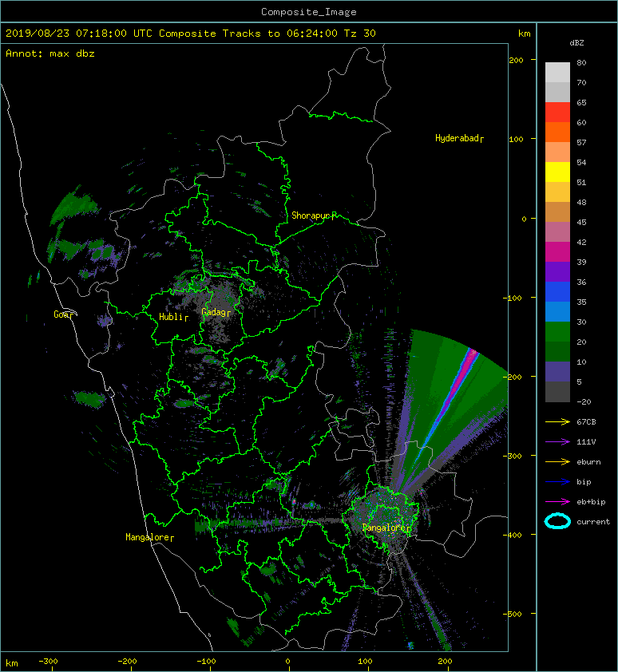Click the green echo patch northwest of Goa
The width and height of the screenshot is (618, 672).
click(x=73, y=207)
